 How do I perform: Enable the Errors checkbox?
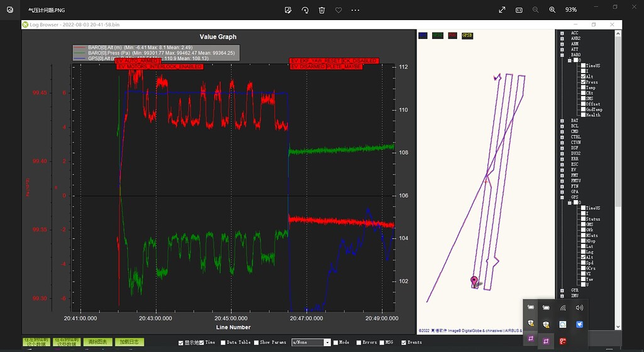[358, 343]
